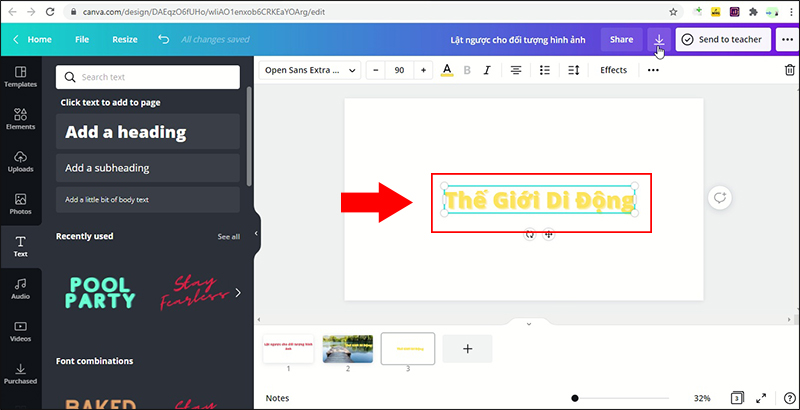The image size is (800, 410).
Task: Insert the POOL PARTY text style
Action: (100, 293)
